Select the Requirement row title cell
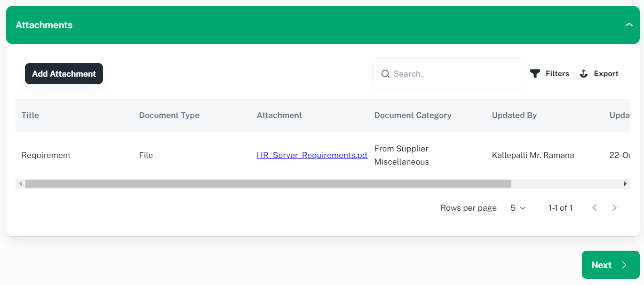The image size is (644, 285). [x=46, y=155]
